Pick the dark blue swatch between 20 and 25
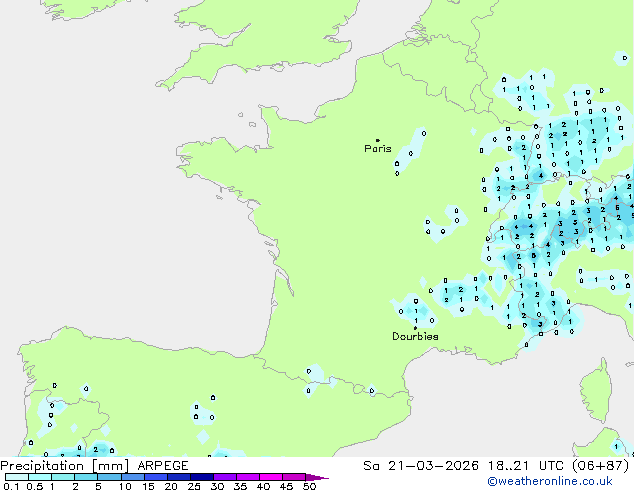634x490 pixels. tap(179, 477)
